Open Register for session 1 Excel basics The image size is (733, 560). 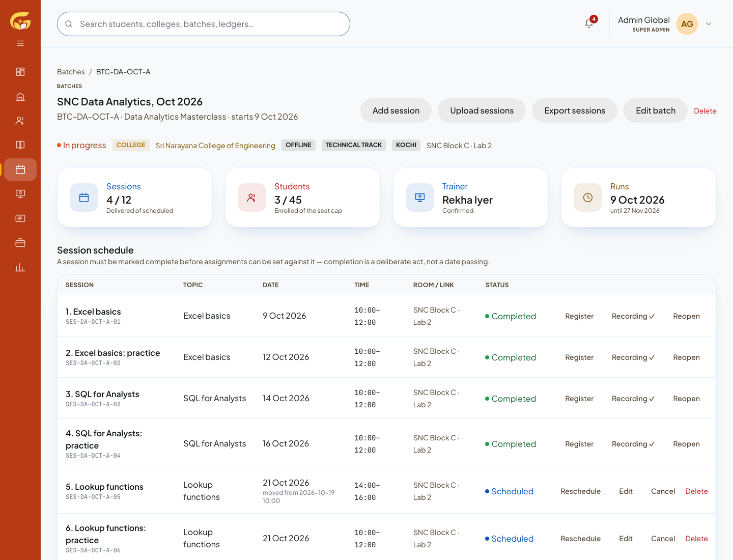579,316
